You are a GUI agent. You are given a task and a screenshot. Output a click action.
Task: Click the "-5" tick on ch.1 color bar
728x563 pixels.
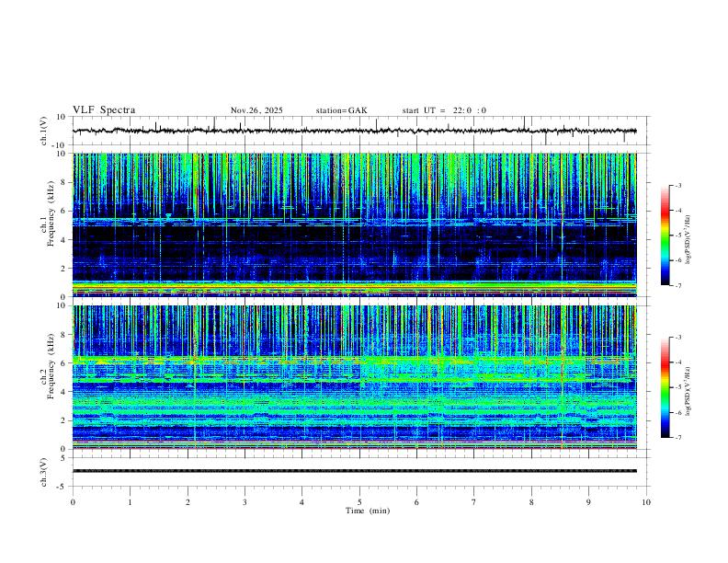(x=678, y=236)
